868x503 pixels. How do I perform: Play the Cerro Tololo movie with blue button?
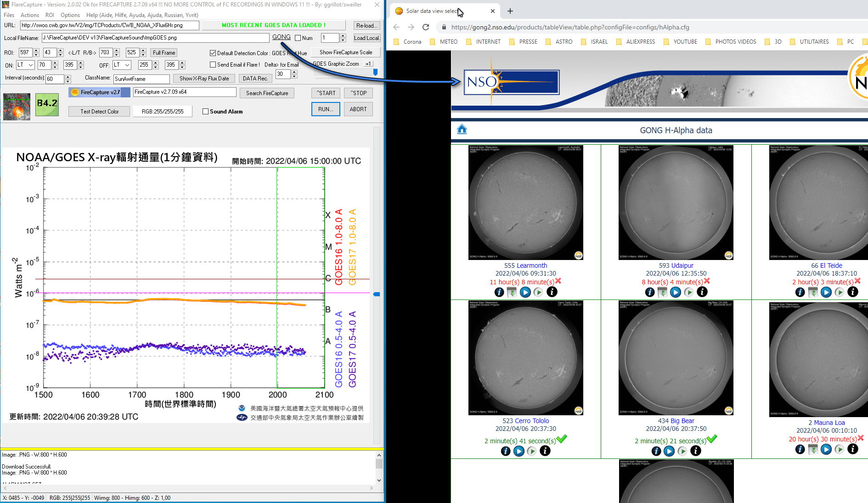pyautogui.click(x=519, y=451)
